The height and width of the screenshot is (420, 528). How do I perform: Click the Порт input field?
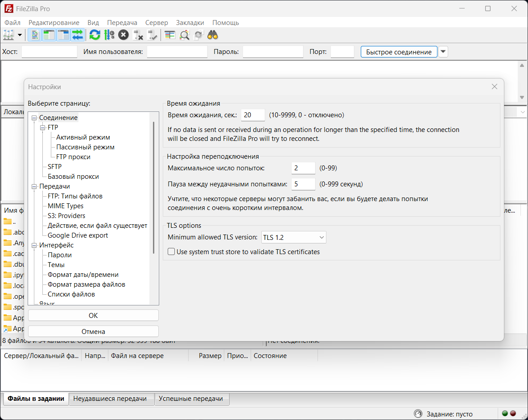point(342,52)
